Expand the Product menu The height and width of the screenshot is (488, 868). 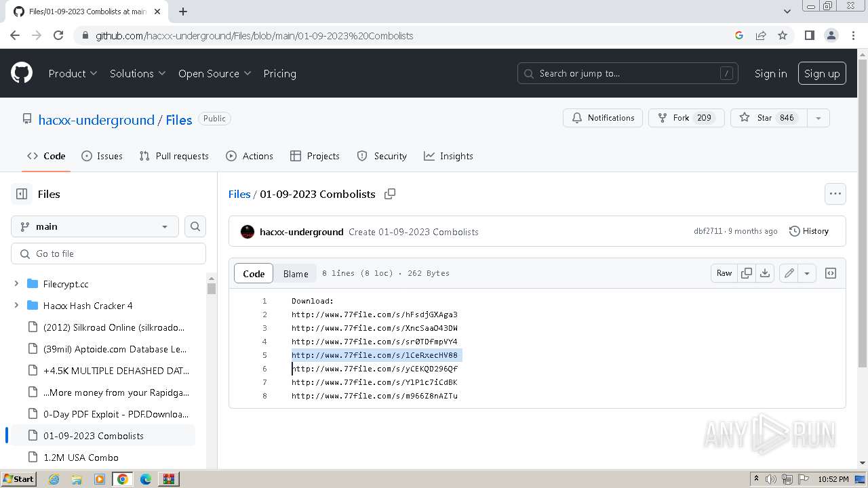(x=73, y=73)
